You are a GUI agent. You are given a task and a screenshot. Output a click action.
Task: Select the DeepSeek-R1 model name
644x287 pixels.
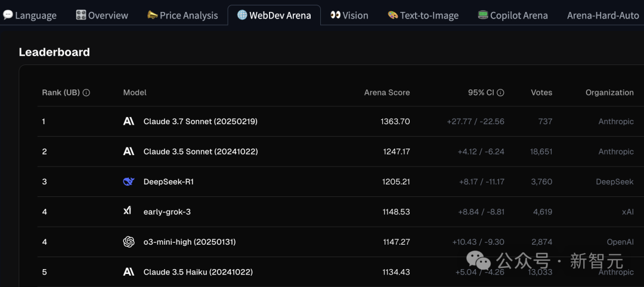click(168, 181)
